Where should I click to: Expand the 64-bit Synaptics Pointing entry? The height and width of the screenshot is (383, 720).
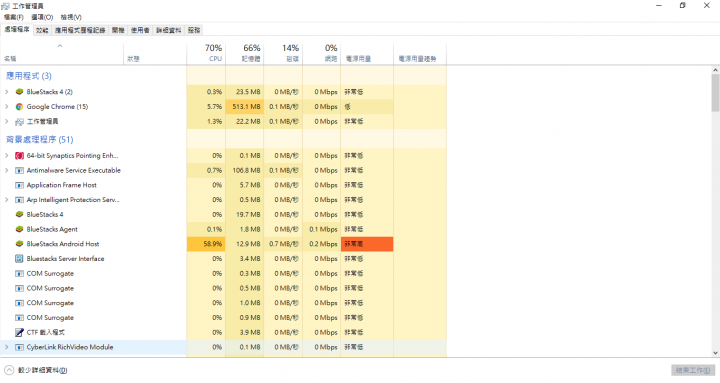coord(6,156)
